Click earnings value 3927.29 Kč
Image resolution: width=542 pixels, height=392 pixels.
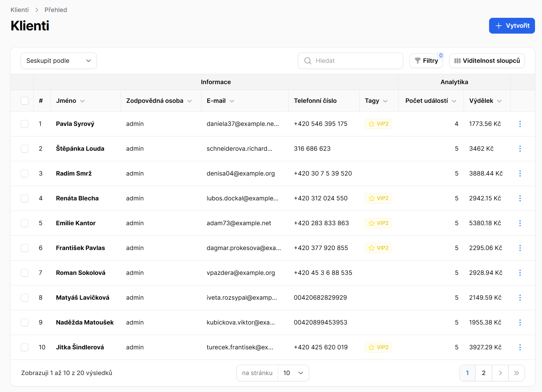(x=485, y=347)
